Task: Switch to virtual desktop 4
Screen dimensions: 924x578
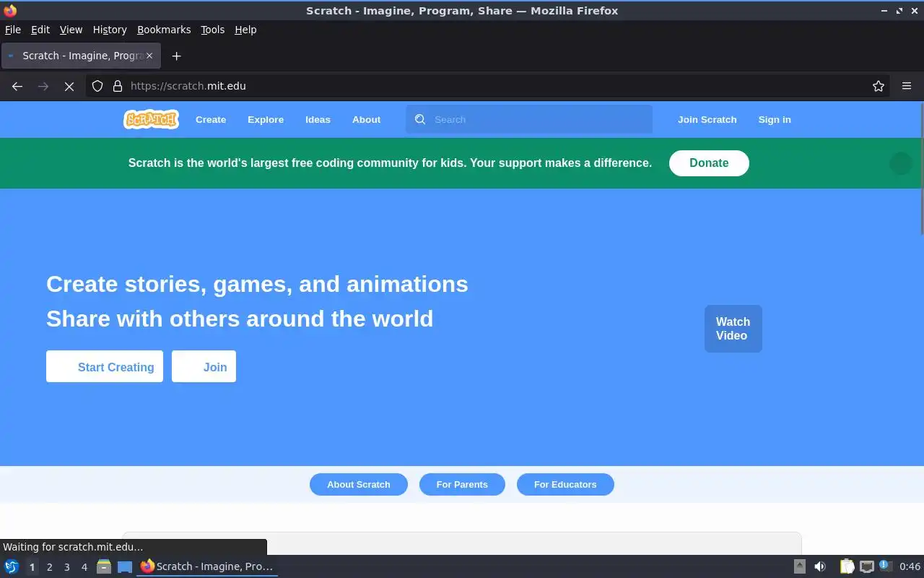Action: (x=84, y=567)
